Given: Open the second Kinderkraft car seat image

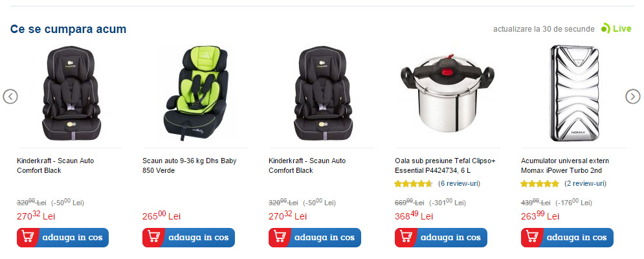Looking at the screenshot, I should 324,94.
